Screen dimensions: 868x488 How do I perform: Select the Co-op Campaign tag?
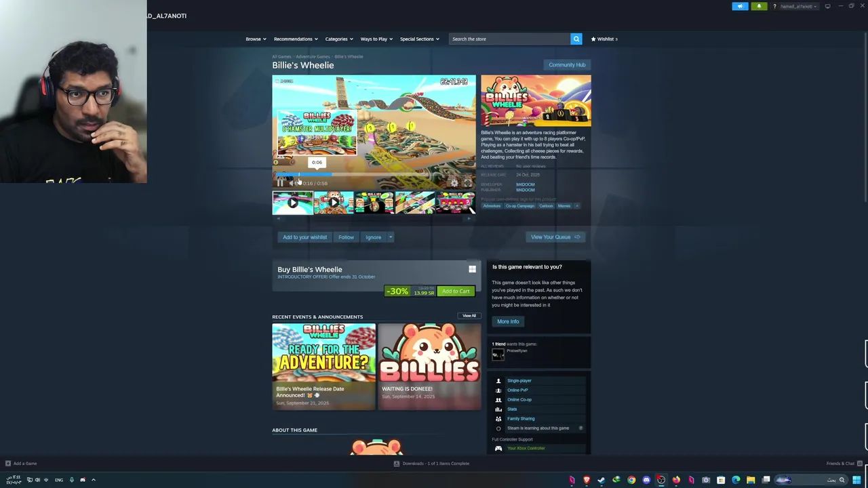click(x=520, y=206)
